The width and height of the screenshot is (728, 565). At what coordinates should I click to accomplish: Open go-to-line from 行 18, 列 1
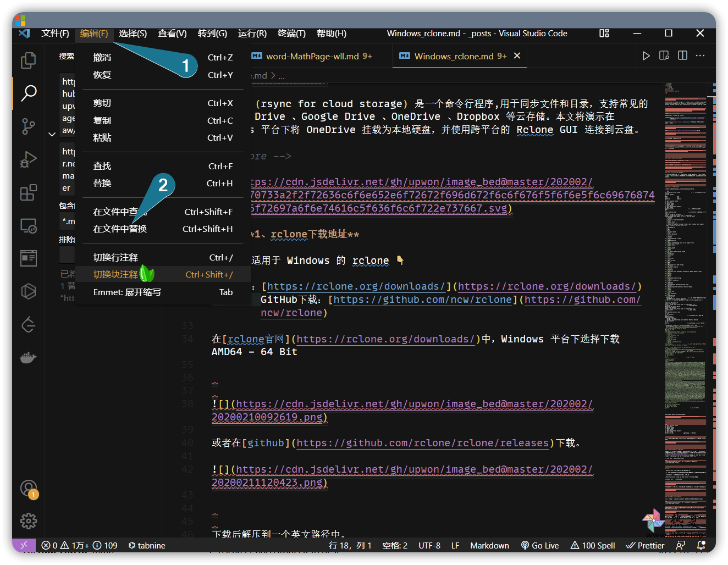point(350,545)
